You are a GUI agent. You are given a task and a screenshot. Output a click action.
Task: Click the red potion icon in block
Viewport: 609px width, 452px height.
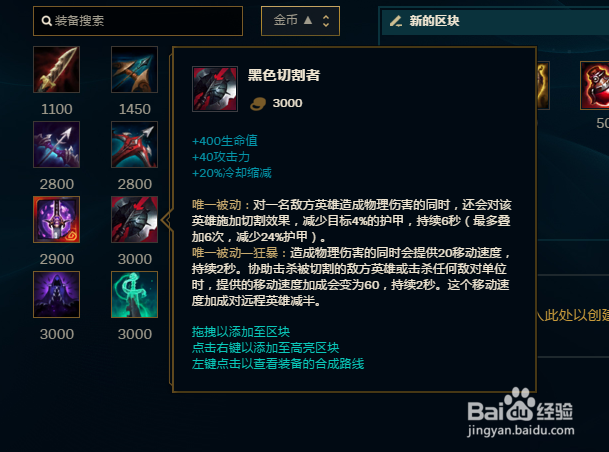click(595, 85)
